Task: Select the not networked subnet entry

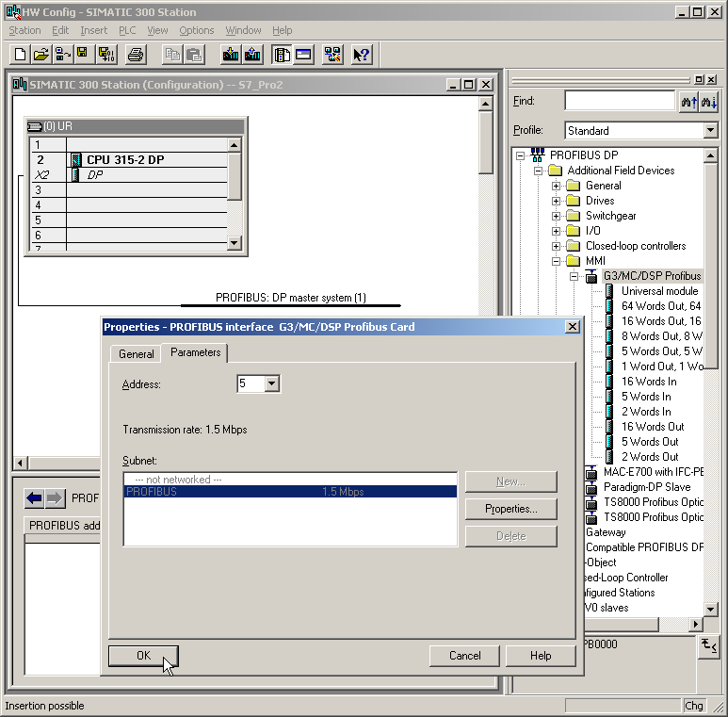Action: point(291,480)
